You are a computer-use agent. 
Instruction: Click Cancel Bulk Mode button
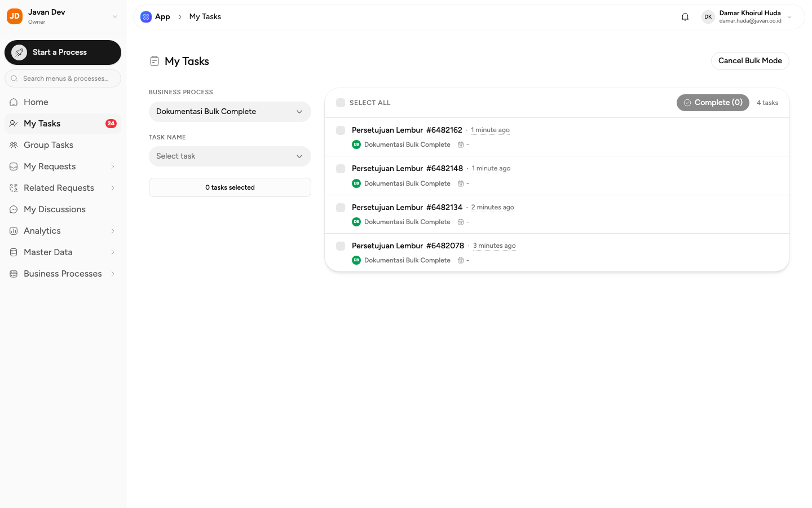coord(750,61)
